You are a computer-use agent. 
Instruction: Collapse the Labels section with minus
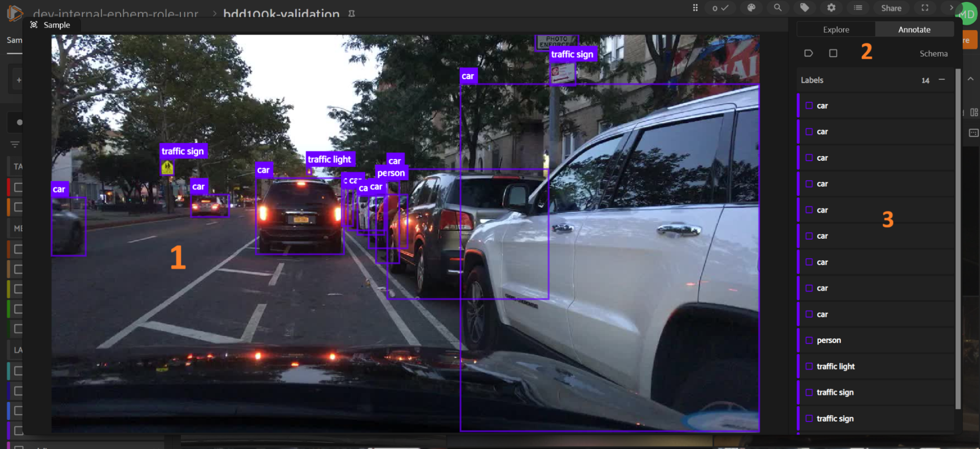pyautogui.click(x=942, y=80)
